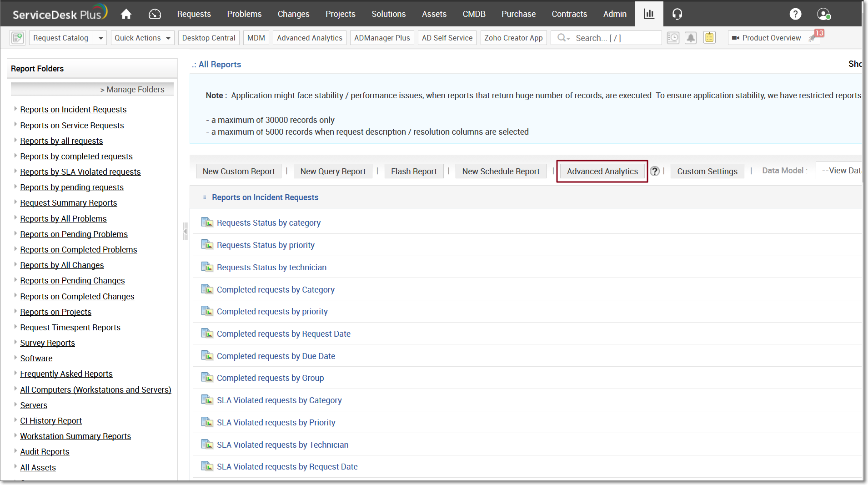Click report icon beside Completed requests by Request Date
Image resolution: width=868 pixels, height=485 pixels.
207,333
